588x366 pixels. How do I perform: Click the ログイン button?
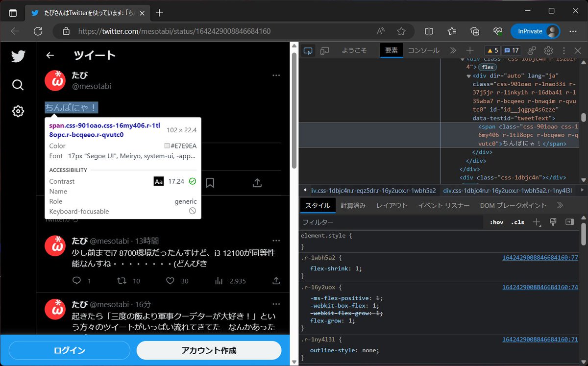(70, 350)
